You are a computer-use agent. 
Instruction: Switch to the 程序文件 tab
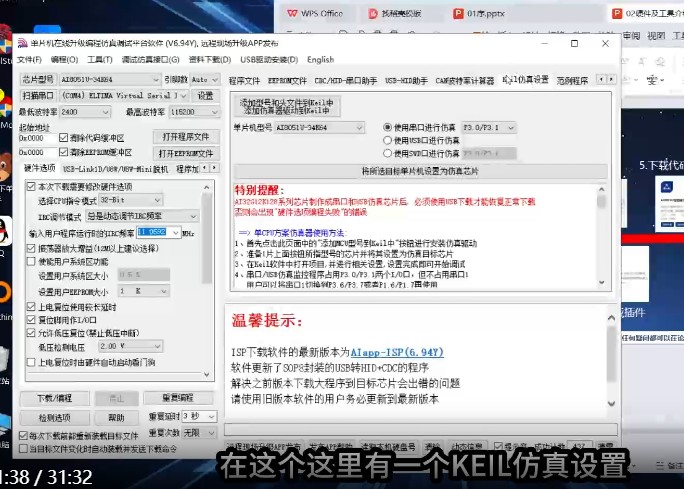[244, 81]
